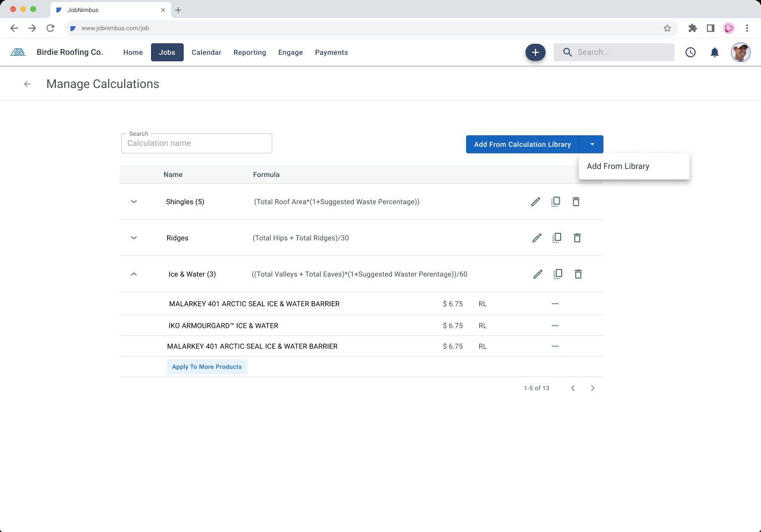Edit the Ridges calculation
The width and height of the screenshot is (761, 532).
tap(537, 238)
